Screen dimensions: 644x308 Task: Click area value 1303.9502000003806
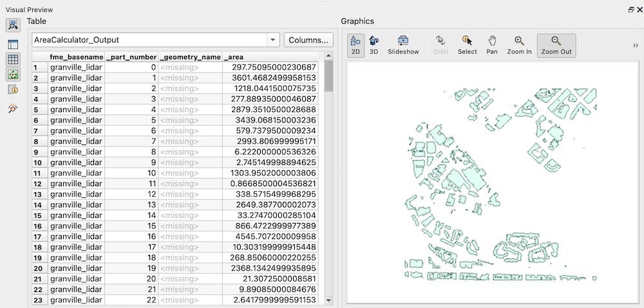[x=274, y=173]
